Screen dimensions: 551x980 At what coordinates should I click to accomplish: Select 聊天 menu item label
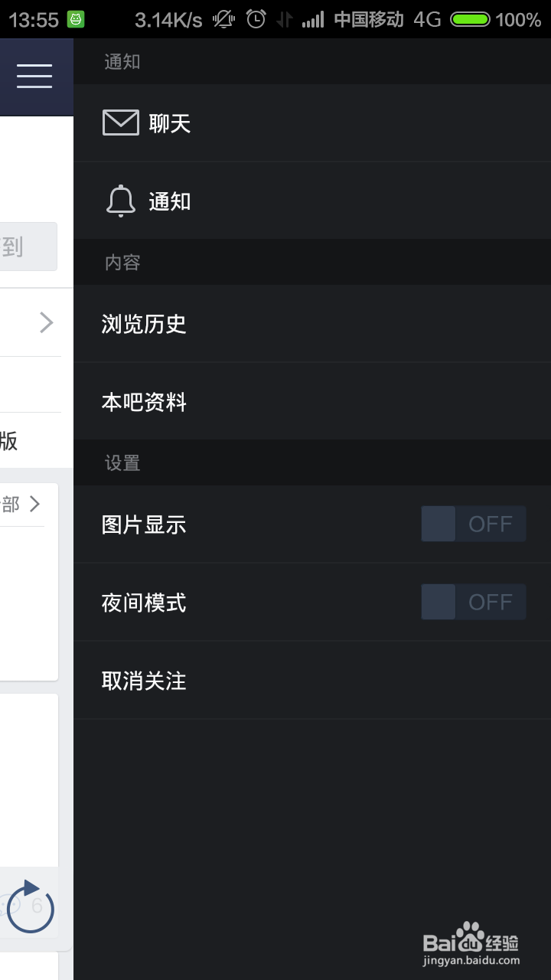(170, 123)
